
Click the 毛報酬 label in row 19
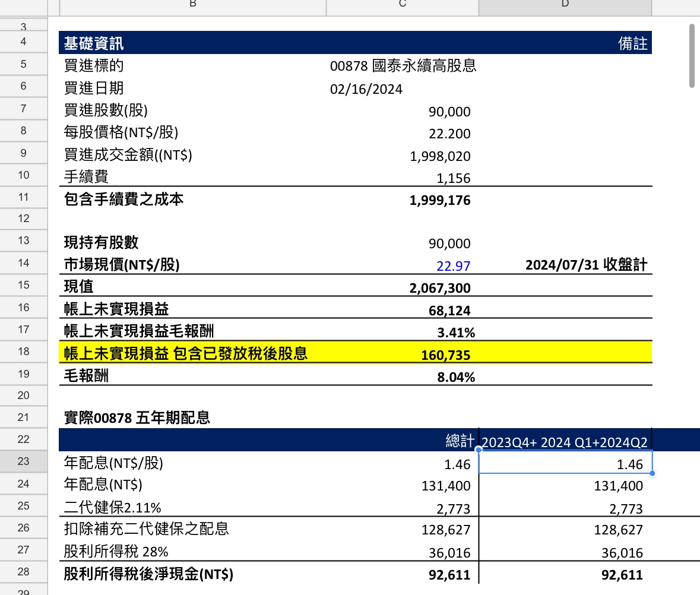(x=86, y=375)
